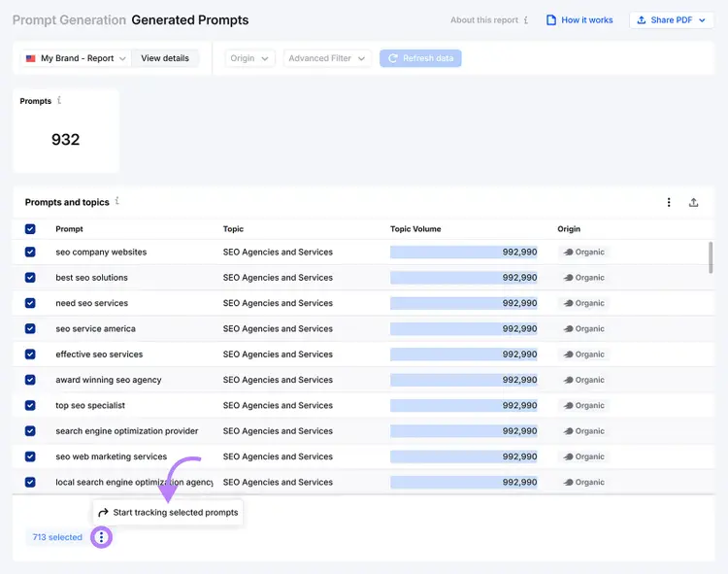Click the View details button

click(165, 58)
